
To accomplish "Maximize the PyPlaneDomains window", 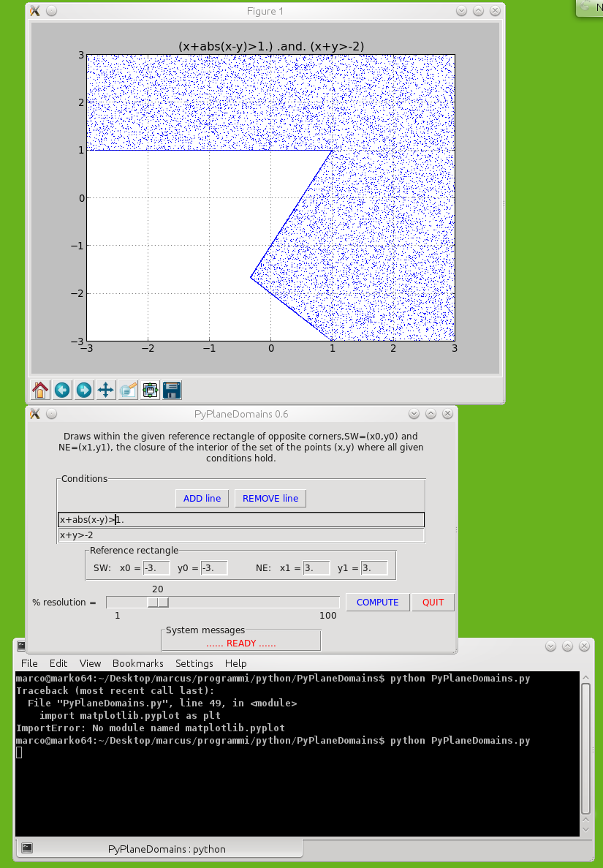I will click(x=431, y=413).
